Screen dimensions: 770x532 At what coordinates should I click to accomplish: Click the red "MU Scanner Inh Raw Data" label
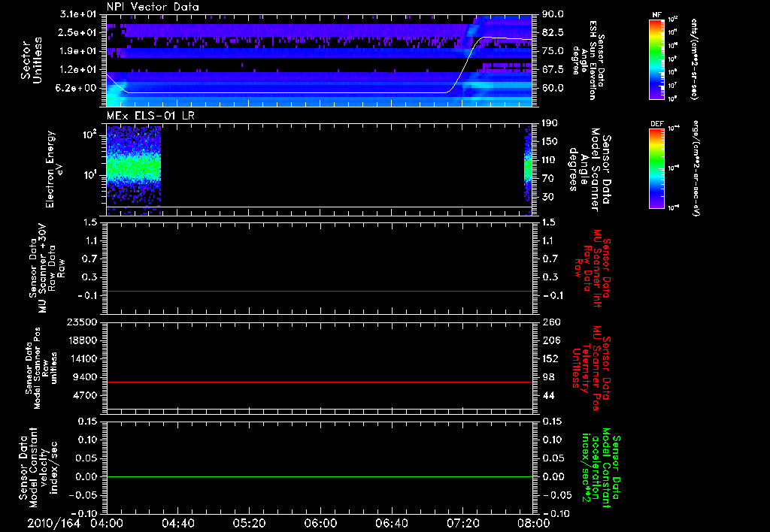[593, 268]
